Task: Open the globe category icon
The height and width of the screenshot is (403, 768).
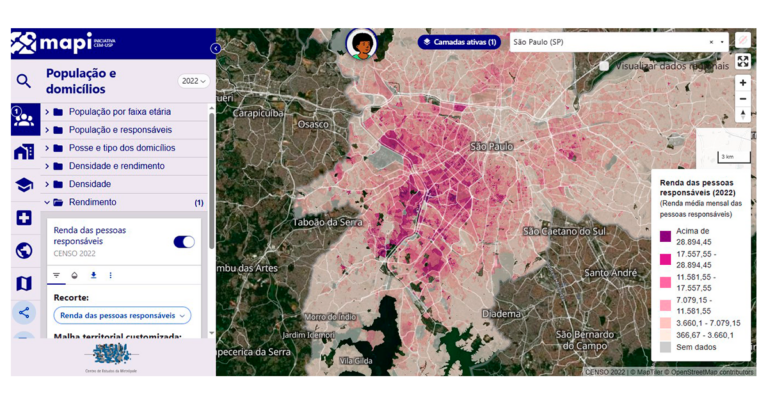Action: point(24,251)
